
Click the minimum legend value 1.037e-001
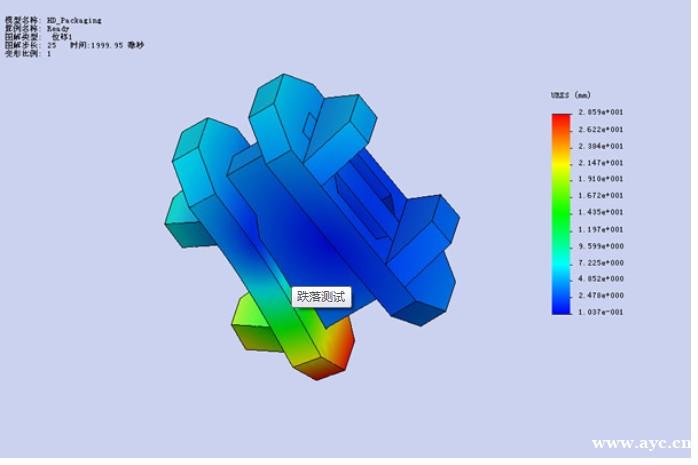(x=602, y=312)
